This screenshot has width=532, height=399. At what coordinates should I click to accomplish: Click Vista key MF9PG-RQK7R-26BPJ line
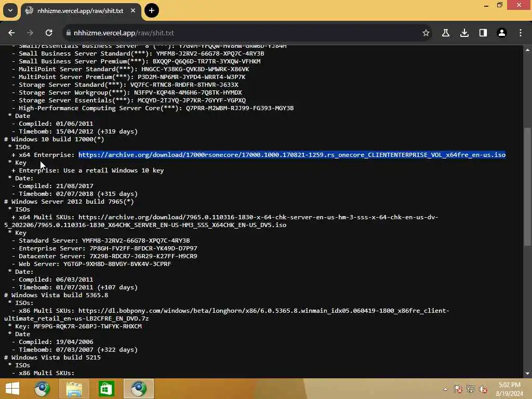point(75,326)
